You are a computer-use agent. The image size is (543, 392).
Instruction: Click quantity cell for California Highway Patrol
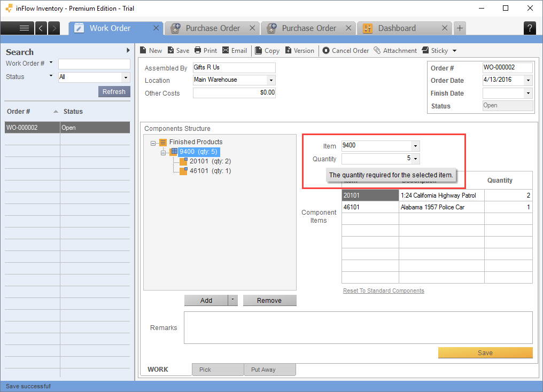pos(508,195)
